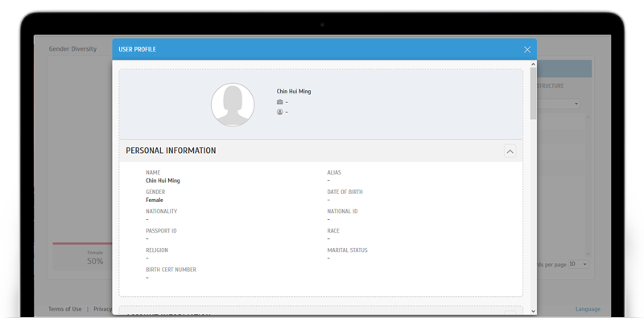The height and width of the screenshot is (318, 644).
Task: Click the background list scroll down arrow
Action: pyautogui.click(x=588, y=254)
